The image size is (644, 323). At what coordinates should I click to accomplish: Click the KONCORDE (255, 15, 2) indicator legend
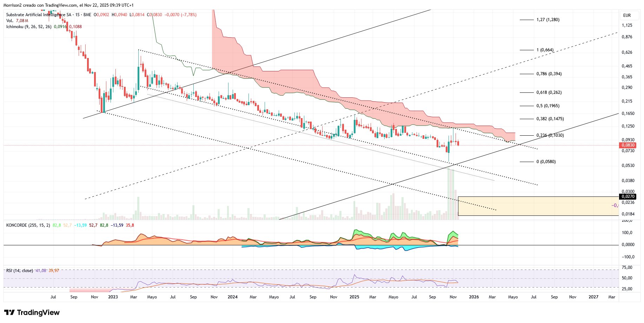point(28,225)
